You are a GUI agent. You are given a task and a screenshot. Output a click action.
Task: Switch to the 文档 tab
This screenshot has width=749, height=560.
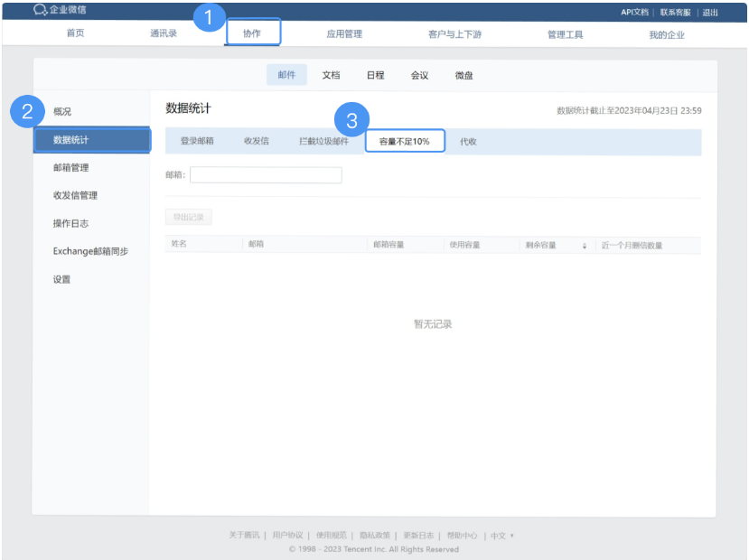331,75
